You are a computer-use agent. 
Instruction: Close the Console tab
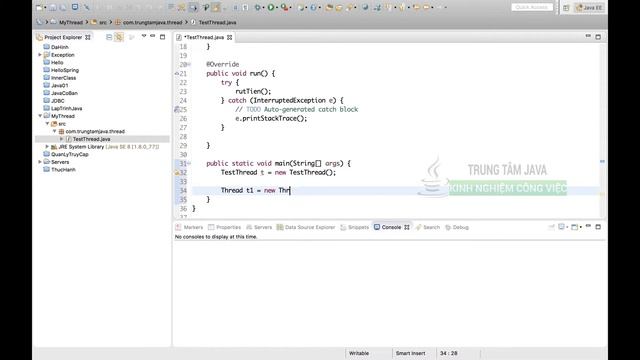(x=407, y=227)
